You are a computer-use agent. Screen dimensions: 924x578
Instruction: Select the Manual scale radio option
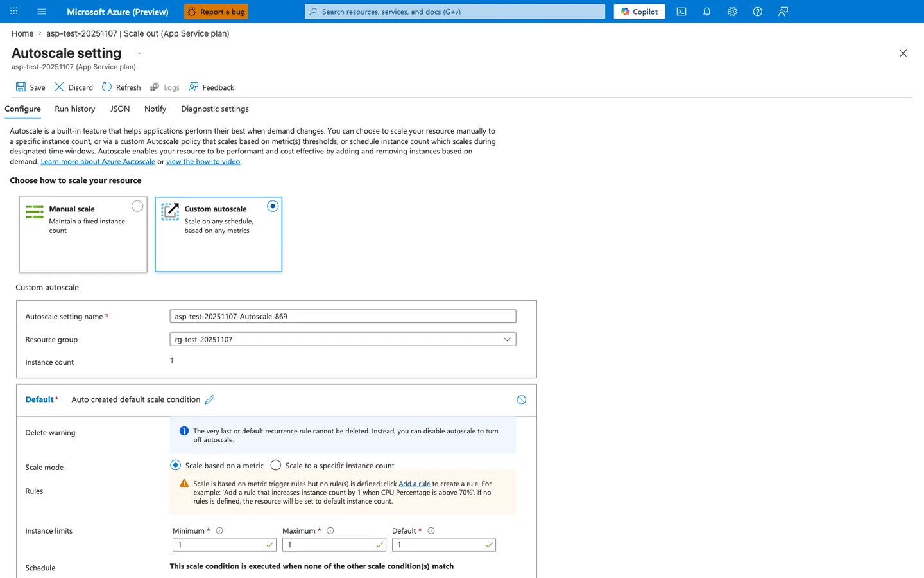[x=137, y=206]
